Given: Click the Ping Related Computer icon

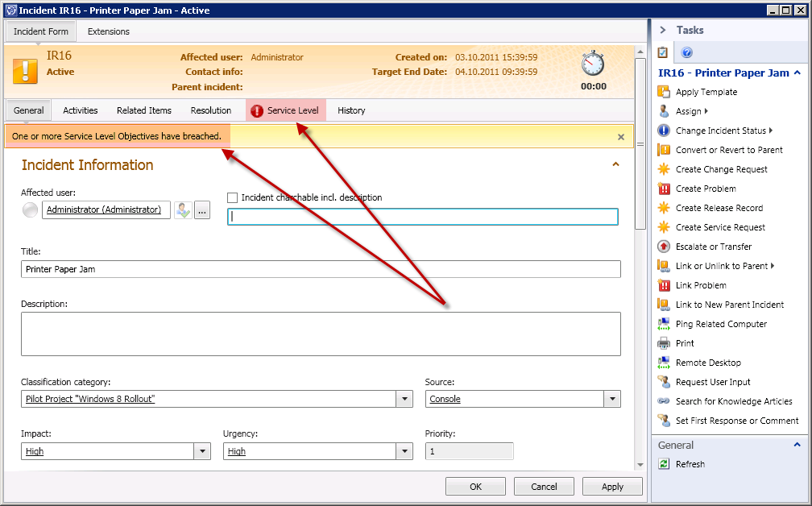Looking at the screenshot, I should click(664, 324).
